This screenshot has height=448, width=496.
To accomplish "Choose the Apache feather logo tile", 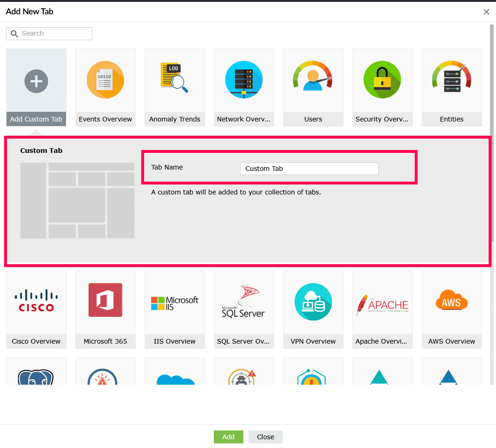I will point(382,305).
